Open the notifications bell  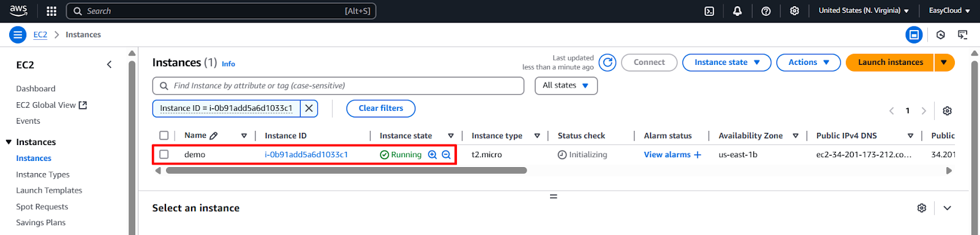[x=737, y=11]
